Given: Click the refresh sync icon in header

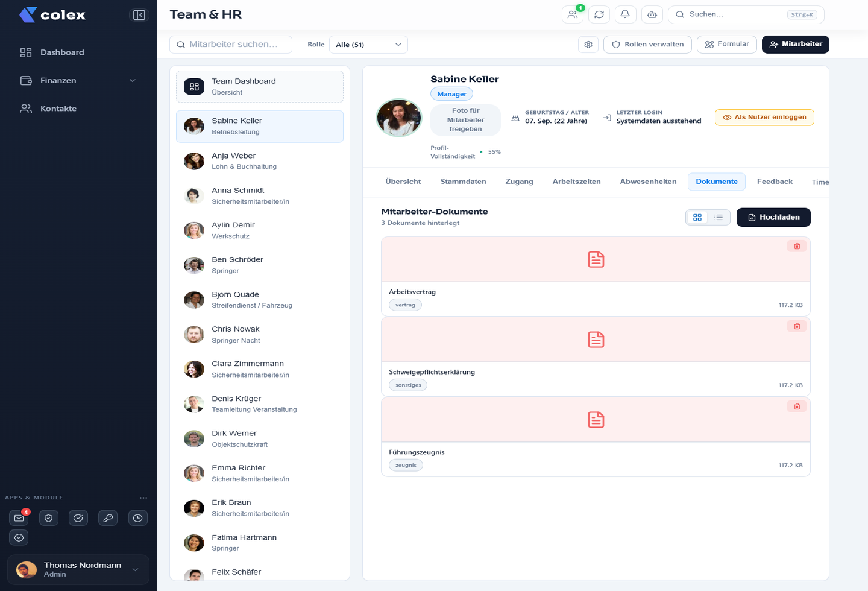Looking at the screenshot, I should tap(599, 14).
